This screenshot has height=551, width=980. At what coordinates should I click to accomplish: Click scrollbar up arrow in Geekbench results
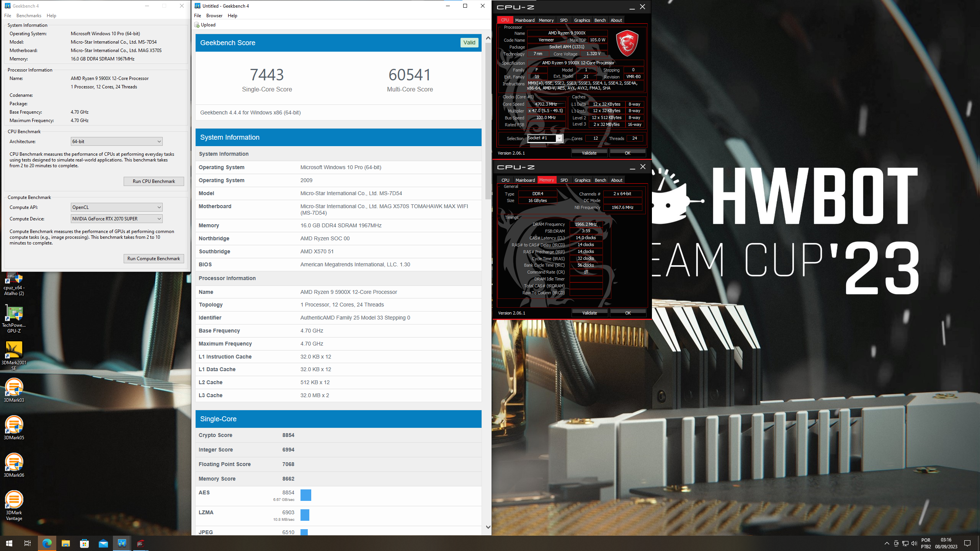click(x=488, y=38)
